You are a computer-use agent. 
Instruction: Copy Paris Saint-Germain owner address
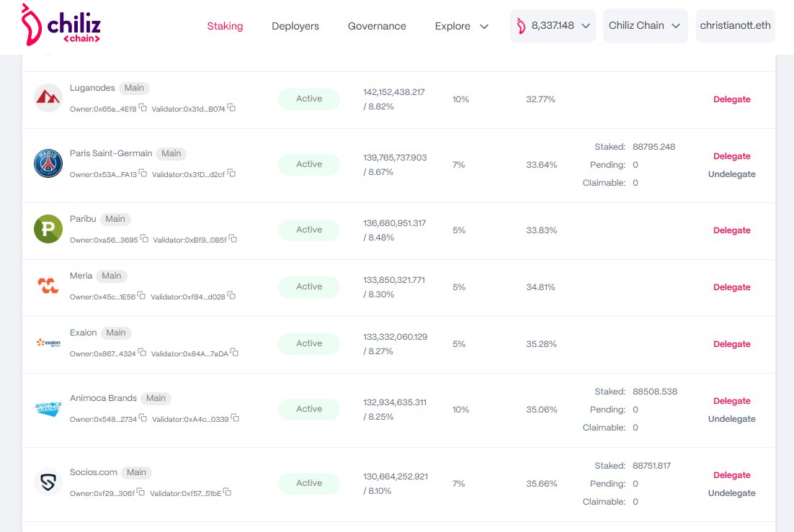143,173
